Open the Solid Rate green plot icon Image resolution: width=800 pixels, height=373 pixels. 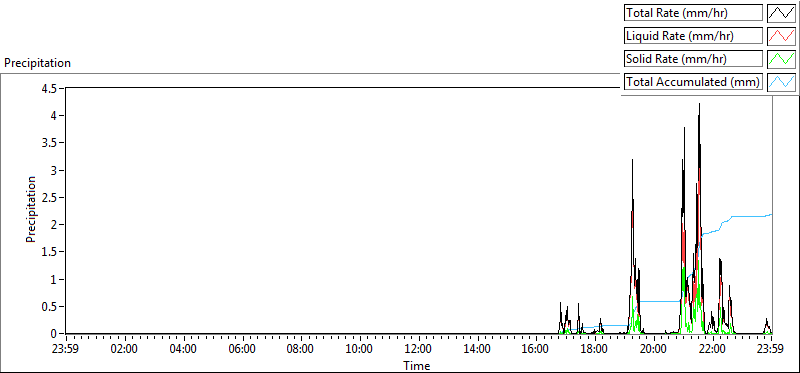[x=781, y=59]
